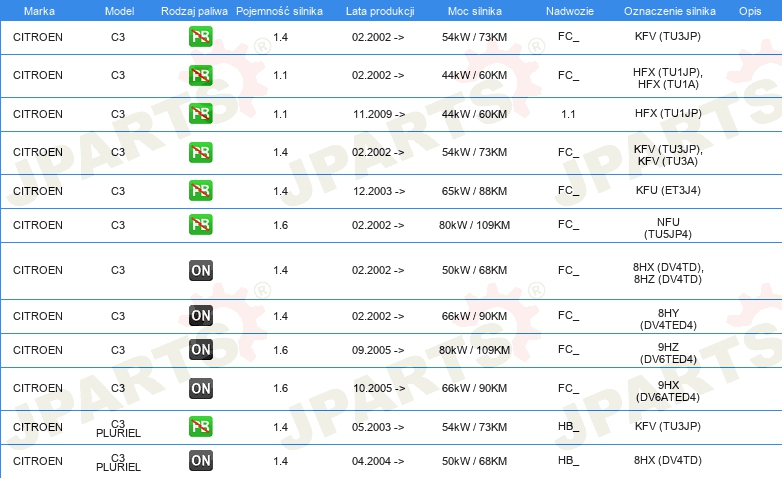Click the 65kW / 88KM power cell

(x=474, y=191)
